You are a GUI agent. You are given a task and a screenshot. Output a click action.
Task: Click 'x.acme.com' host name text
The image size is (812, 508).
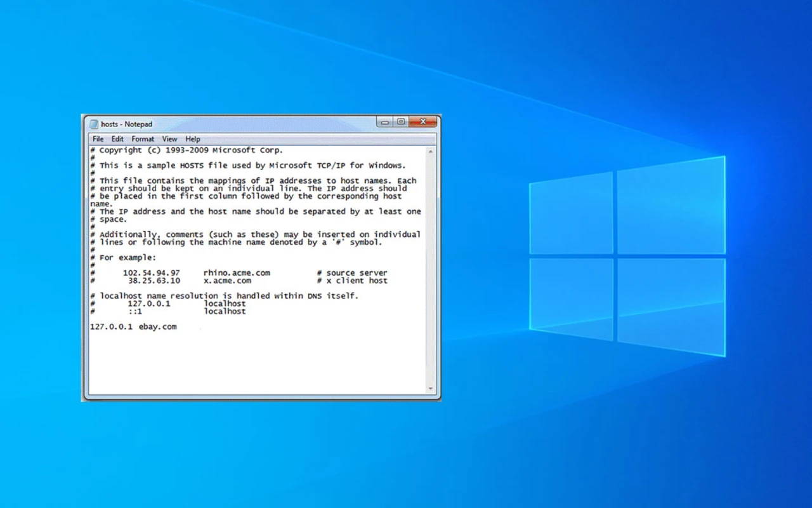pyautogui.click(x=227, y=281)
